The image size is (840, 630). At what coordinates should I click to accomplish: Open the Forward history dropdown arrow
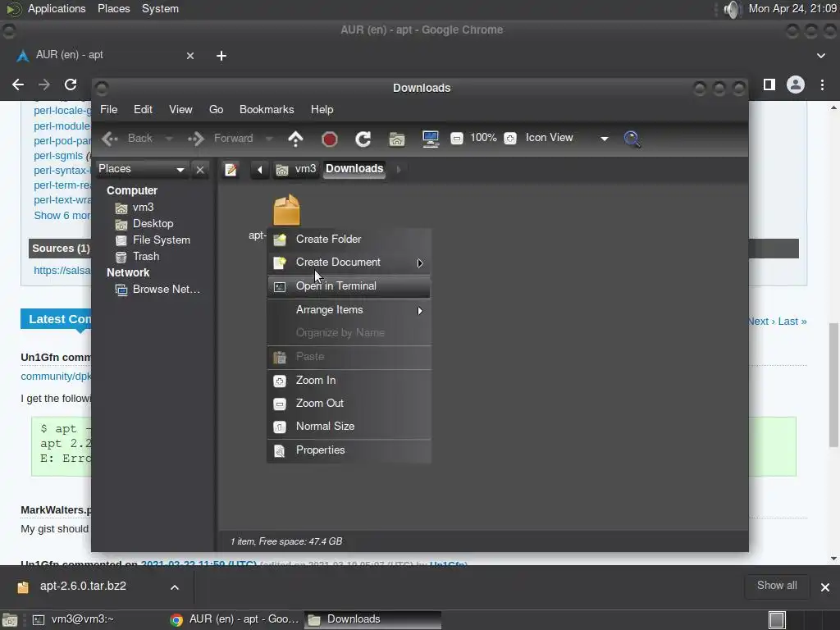pos(269,139)
